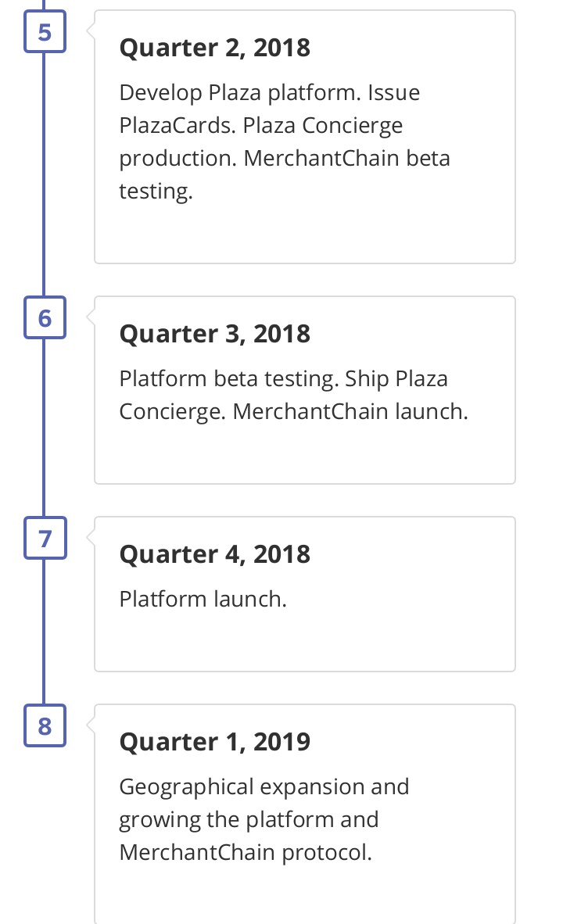This screenshot has width=563, height=924.
Task: Click timeline marker number 5
Action: [x=45, y=32]
